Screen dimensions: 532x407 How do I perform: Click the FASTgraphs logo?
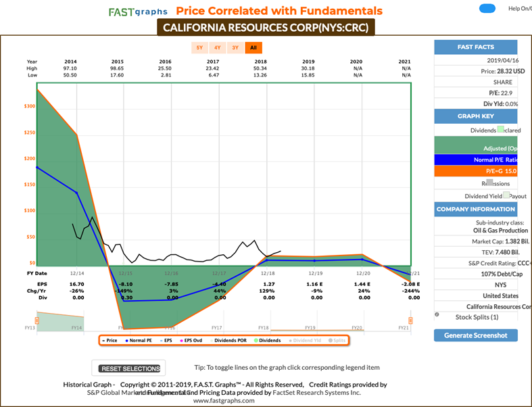point(138,12)
